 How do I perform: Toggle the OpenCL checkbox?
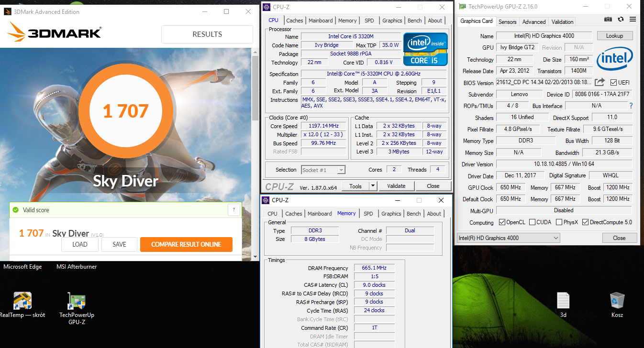[x=502, y=222]
